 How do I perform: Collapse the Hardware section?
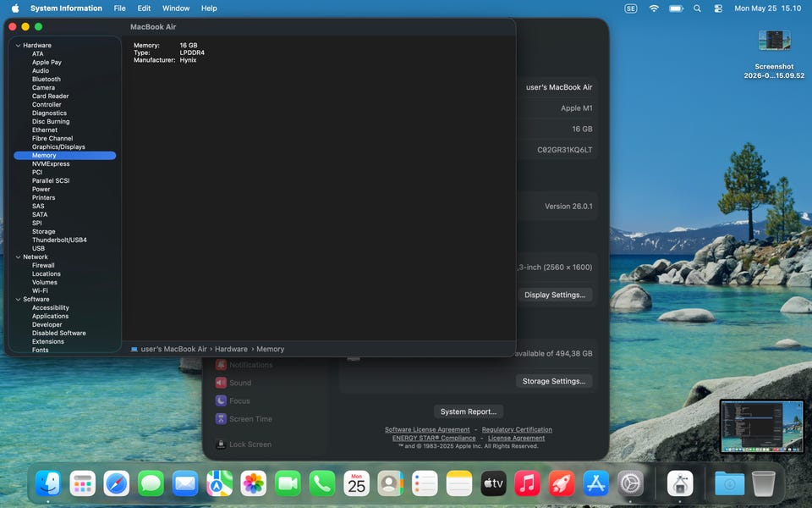(x=18, y=45)
